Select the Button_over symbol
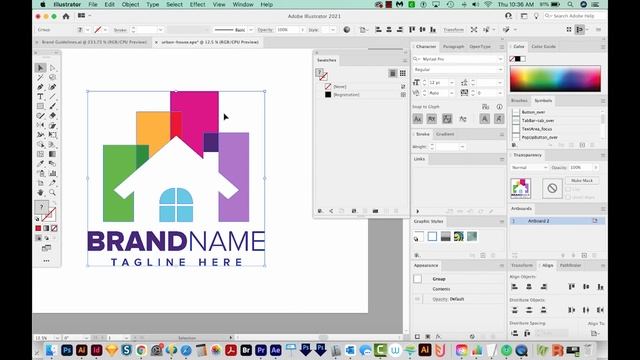 [x=533, y=112]
